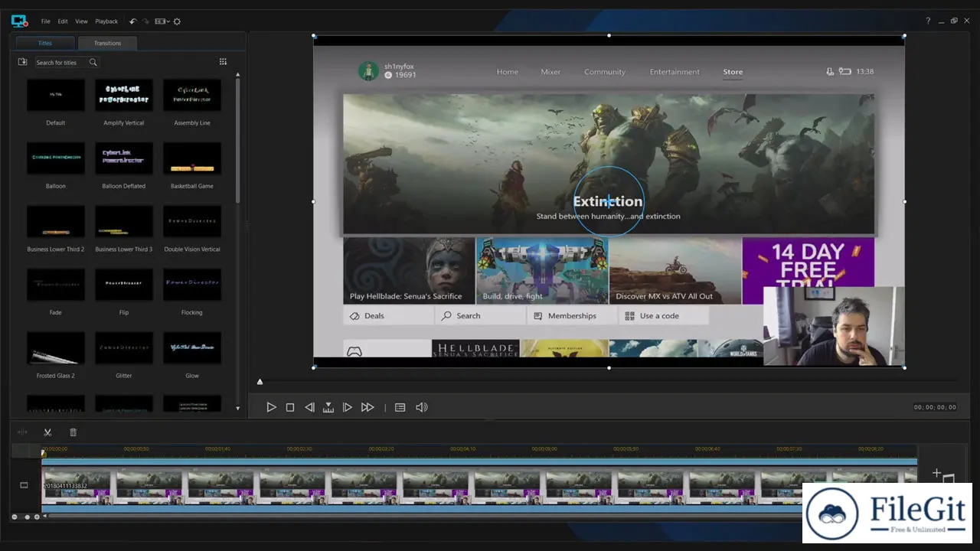Open the File menu
Viewport: 980px width, 551px height.
coord(46,21)
